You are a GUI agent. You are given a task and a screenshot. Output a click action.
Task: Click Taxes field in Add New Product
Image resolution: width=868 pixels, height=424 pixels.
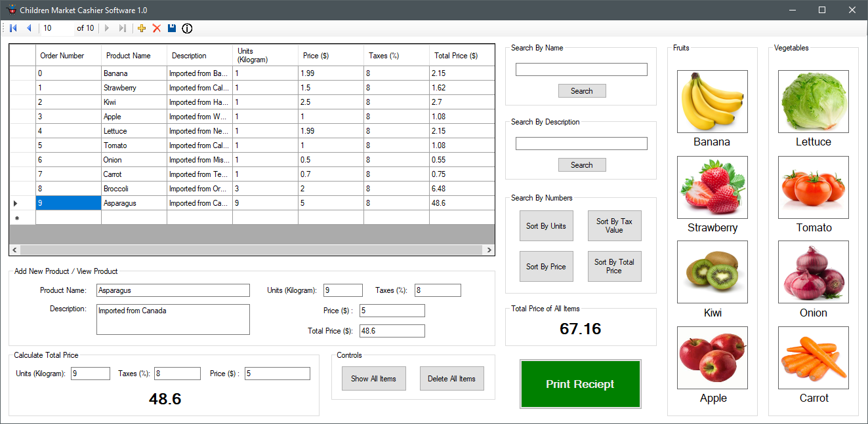(438, 290)
